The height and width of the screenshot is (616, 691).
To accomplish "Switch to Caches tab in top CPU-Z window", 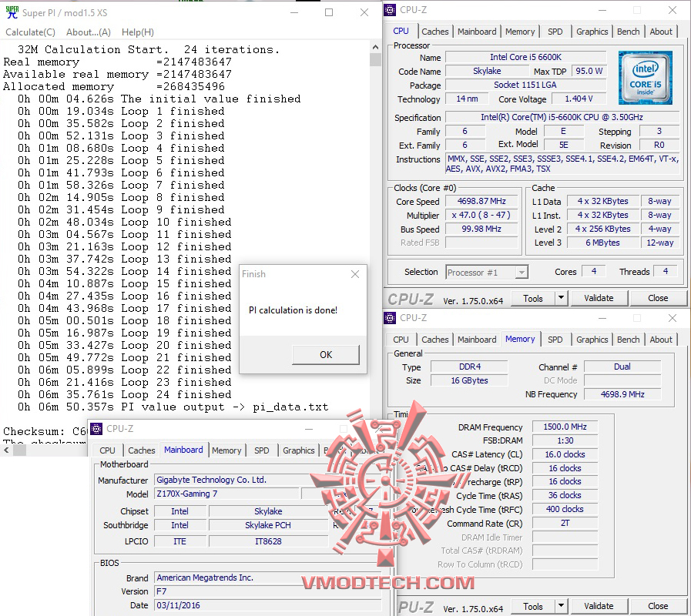I will tap(434, 32).
